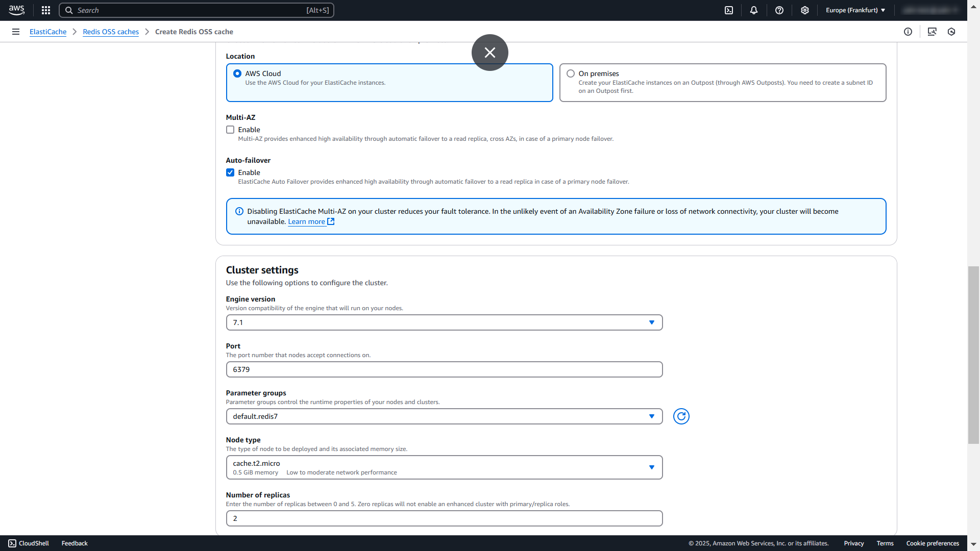Viewport: 980px width, 551px height.
Task: Open the AWS services grid menu
Action: click(46, 10)
